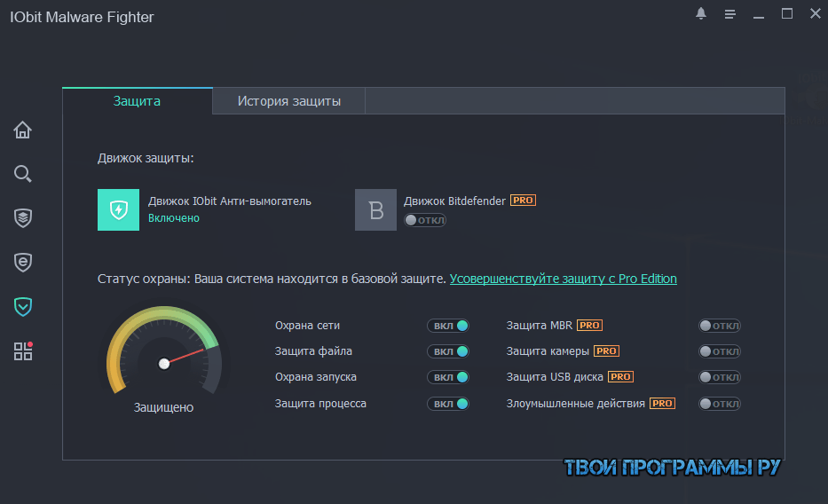
Task: Enable Защита MBR toggle
Action: [720, 326]
